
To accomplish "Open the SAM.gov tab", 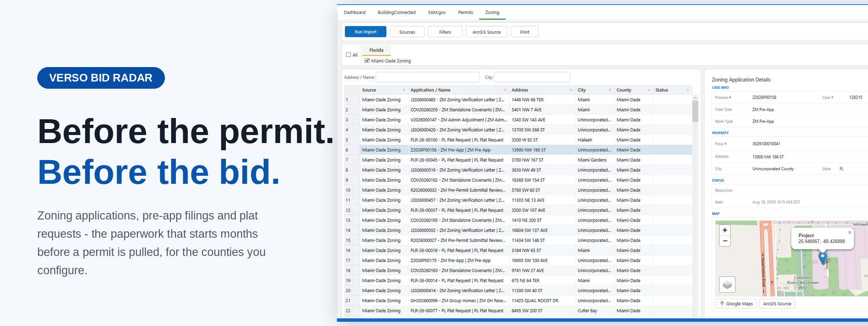I will coord(437,12).
